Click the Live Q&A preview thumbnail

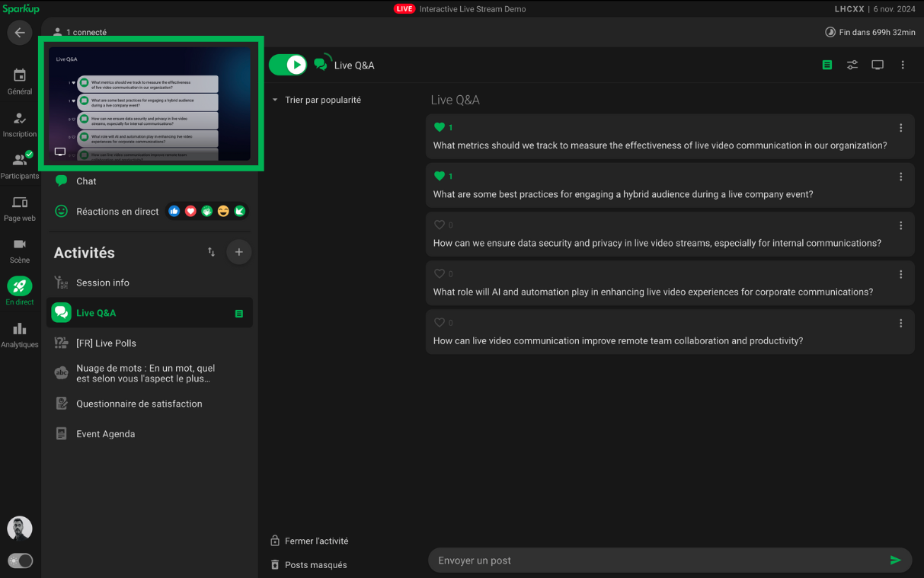150,104
